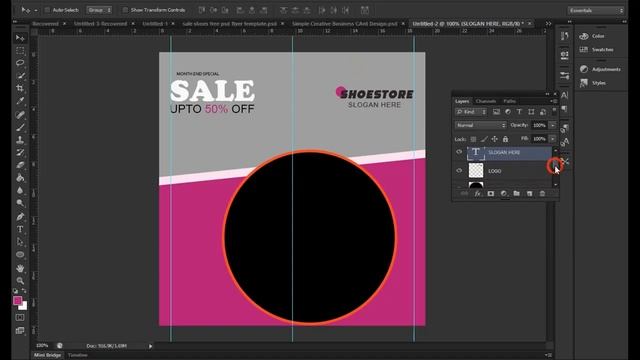Select the Zoom tool in toolbox
Viewport: 640px width, 360px height.
click(x=20, y=281)
